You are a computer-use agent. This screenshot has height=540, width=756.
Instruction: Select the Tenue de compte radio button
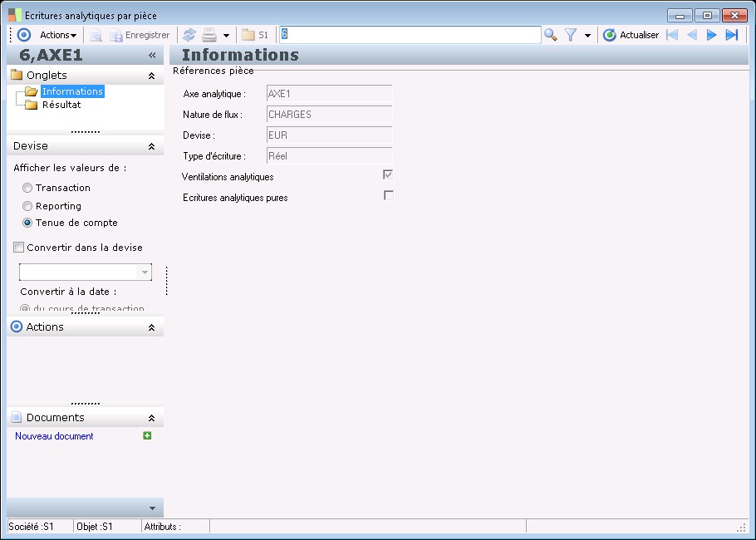[x=27, y=223]
